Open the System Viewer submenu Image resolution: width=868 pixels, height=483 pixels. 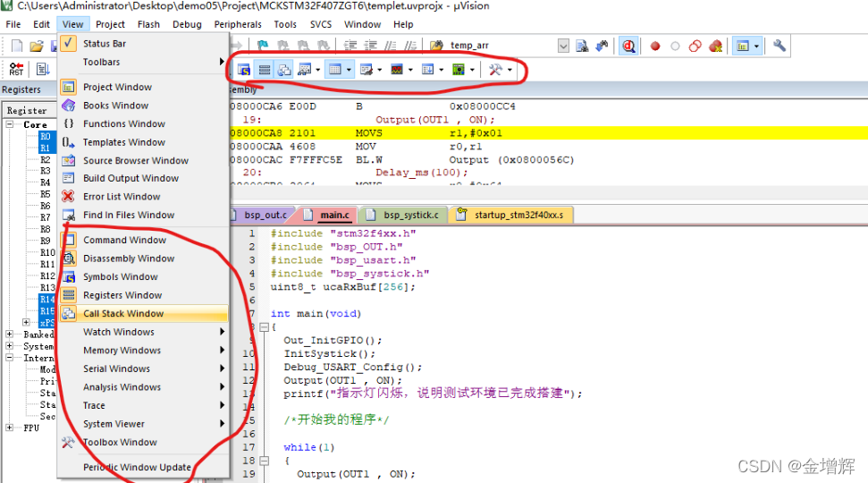[144, 424]
